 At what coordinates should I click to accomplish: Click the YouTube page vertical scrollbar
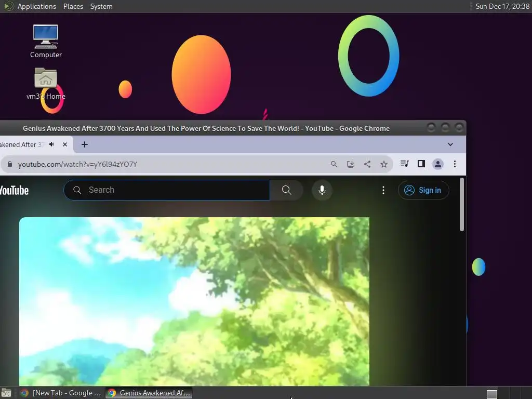(x=461, y=205)
